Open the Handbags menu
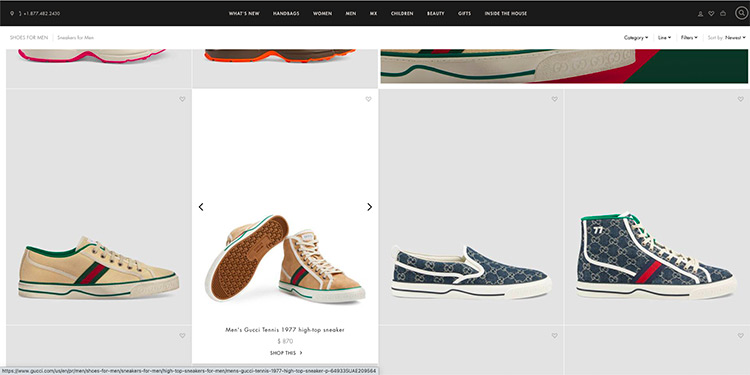The width and height of the screenshot is (750, 375). point(286,13)
